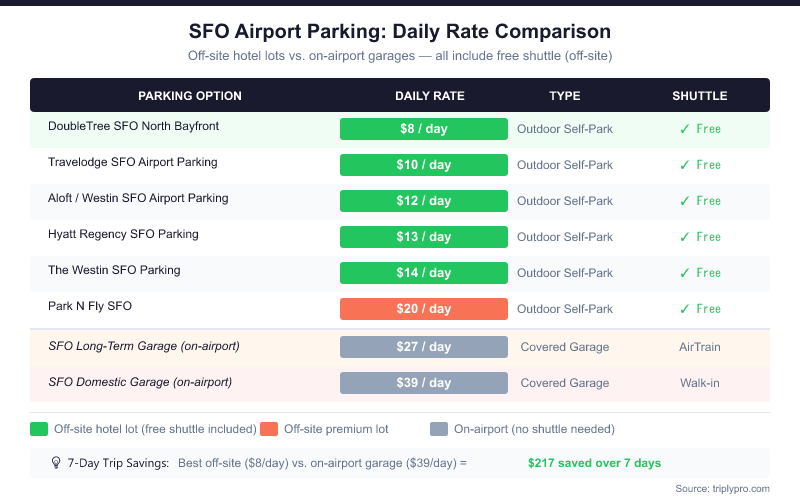800x500 pixels.
Task: Click the lightbulb icon beside 7-Day Trip Savings
Action: tap(56, 463)
